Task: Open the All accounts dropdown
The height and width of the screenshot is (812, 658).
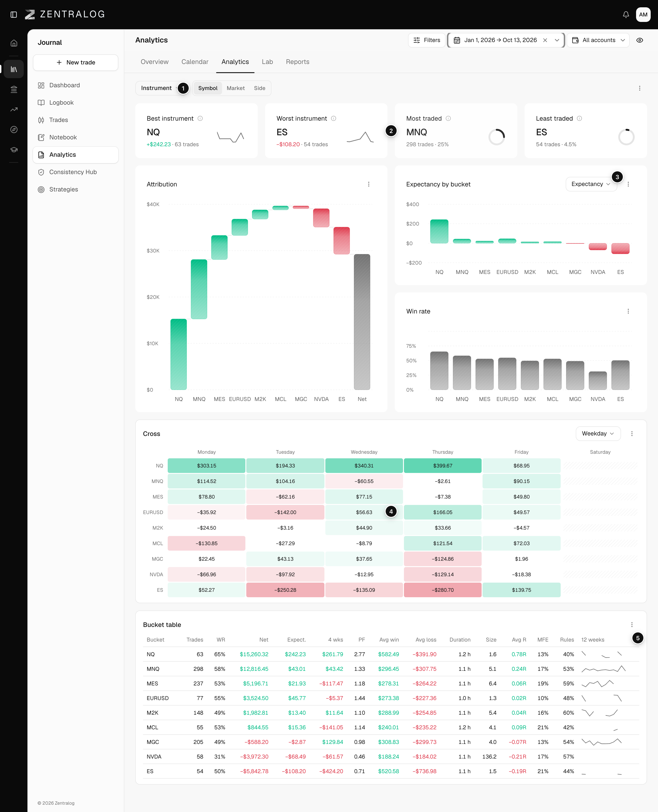Action: click(598, 40)
